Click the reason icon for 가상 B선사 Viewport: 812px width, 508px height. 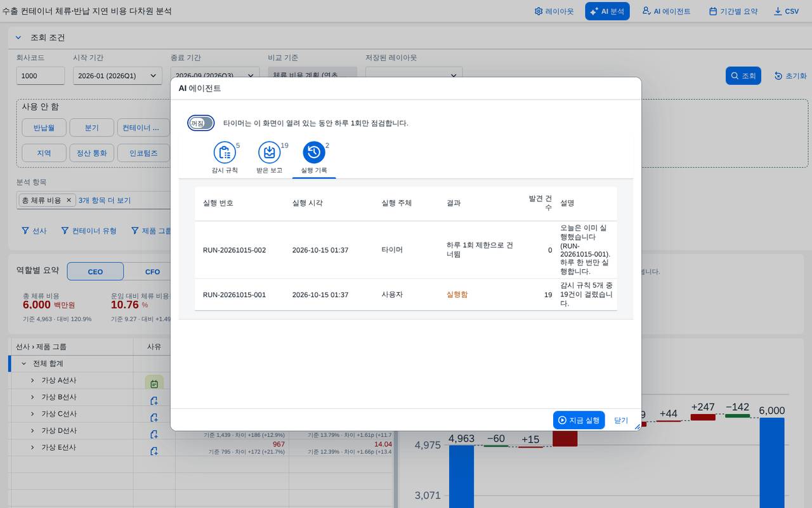(x=154, y=401)
